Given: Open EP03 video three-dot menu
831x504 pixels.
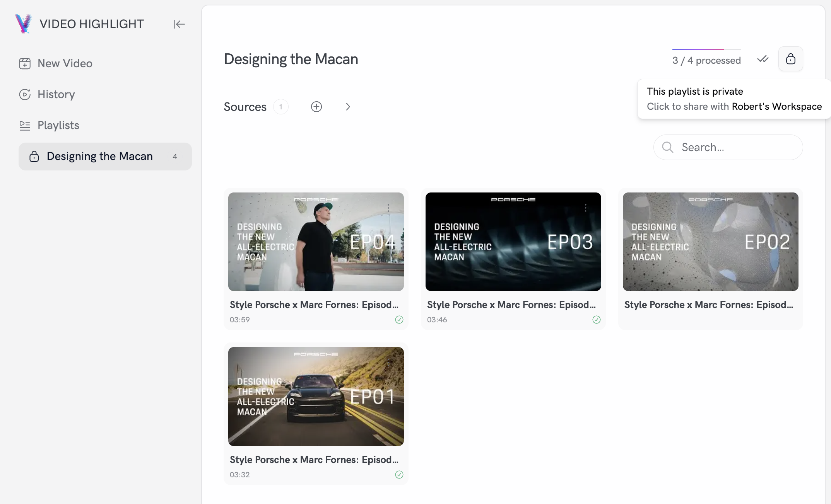Looking at the screenshot, I should click(x=586, y=208).
